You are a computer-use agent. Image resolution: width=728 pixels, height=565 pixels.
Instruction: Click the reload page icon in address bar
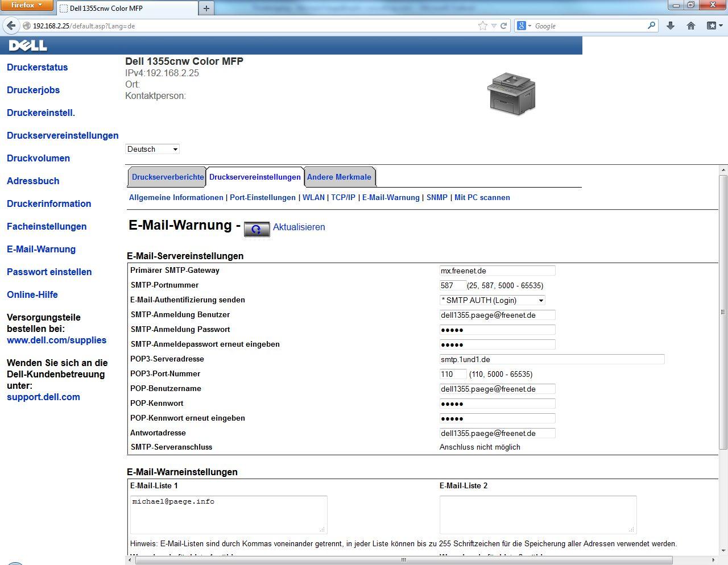tap(503, 26)
